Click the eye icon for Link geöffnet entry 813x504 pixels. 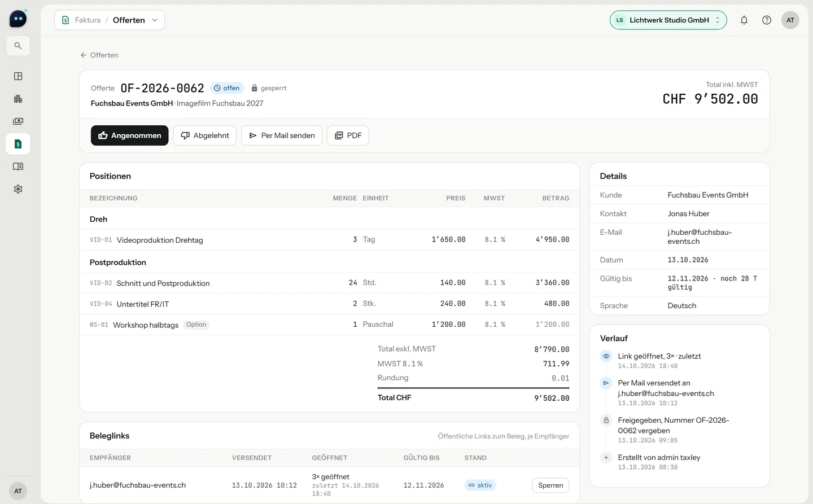pos(606,356)
